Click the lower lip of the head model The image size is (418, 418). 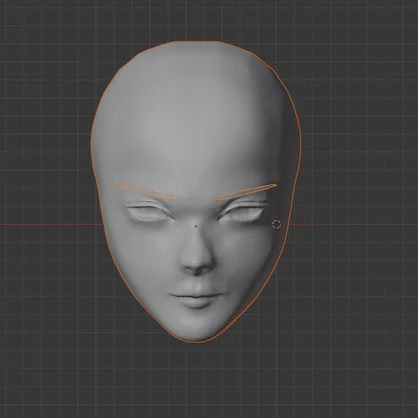pyautogui.click(x=198, y=302)
